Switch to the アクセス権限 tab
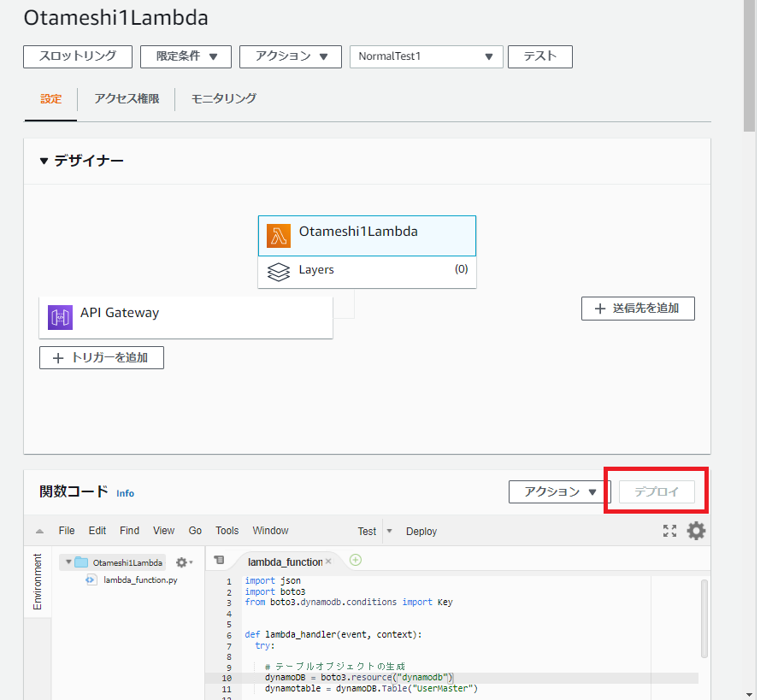772x700 pixels. [x=127, y=99]
